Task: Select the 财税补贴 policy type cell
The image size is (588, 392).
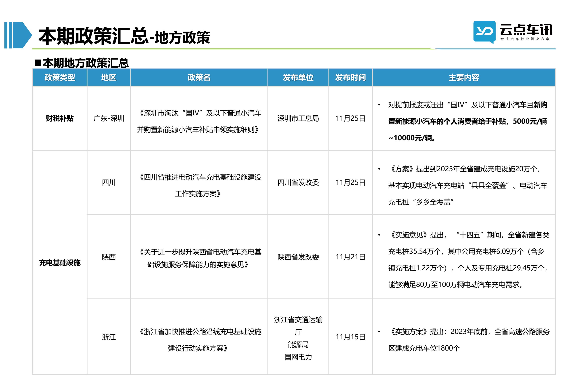Action: [x=60, y=118]
